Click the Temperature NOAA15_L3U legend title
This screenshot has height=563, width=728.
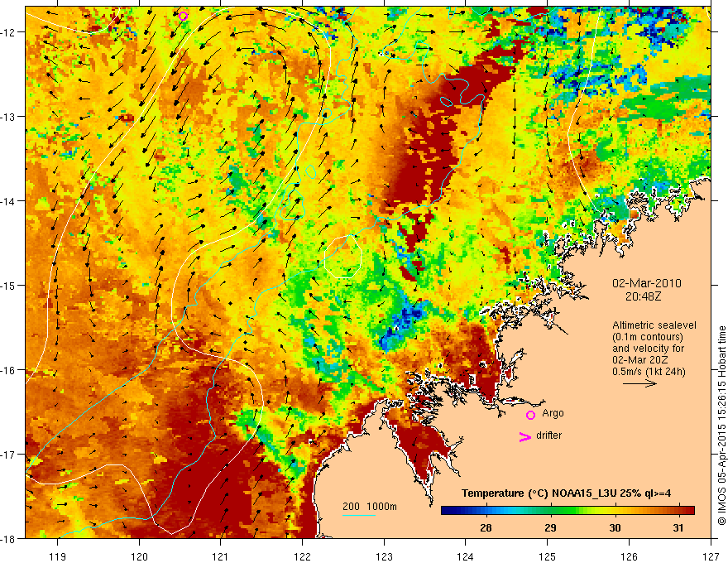566,493
